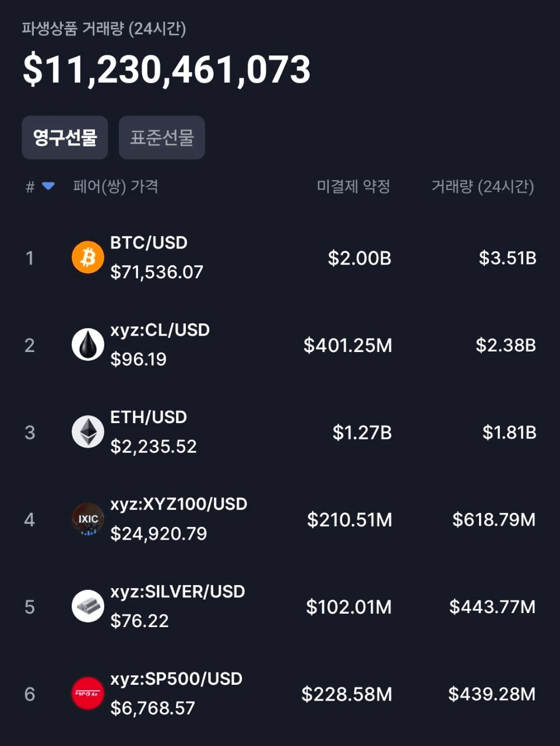Sort by 페어(쌍) 가격 column

[115, 186]
